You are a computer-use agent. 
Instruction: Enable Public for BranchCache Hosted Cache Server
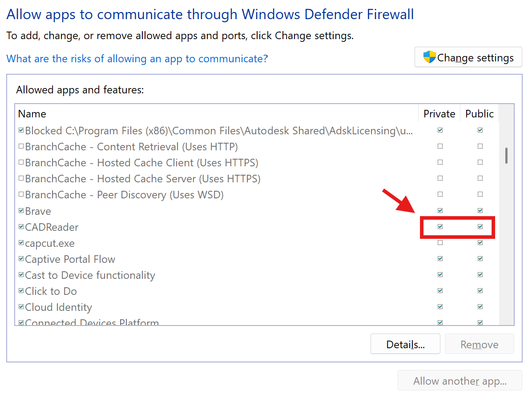[x=480, y=178]
